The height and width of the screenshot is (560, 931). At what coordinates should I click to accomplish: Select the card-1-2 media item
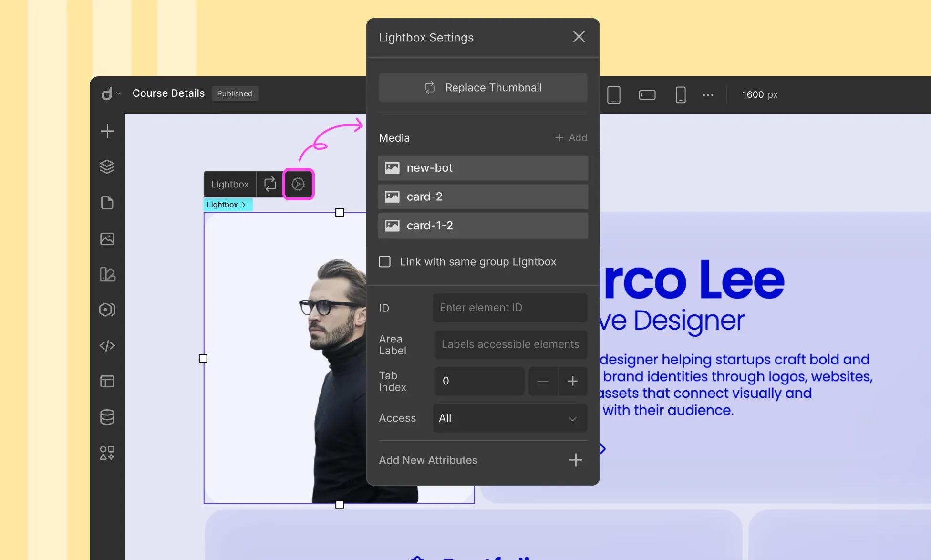coord(483,226)
